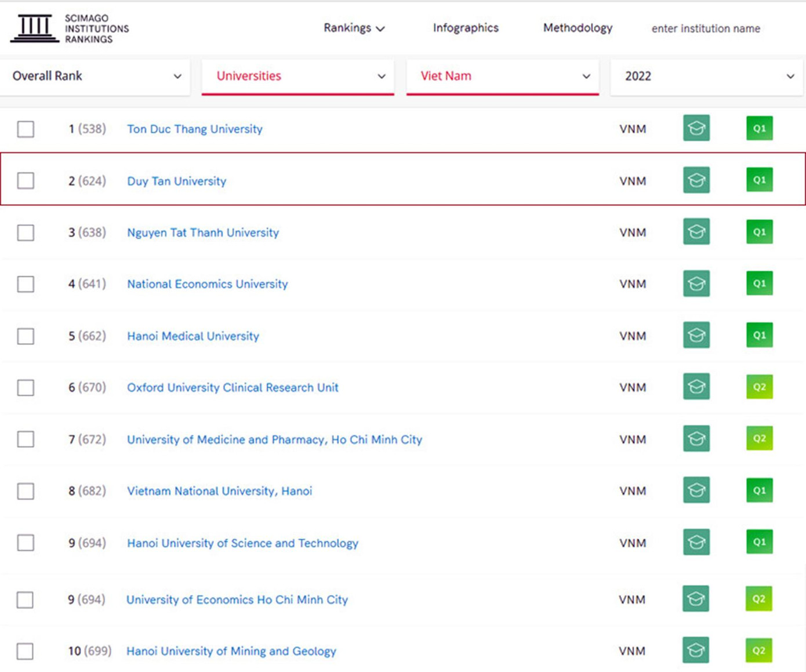806x672 pixels.
Task: Open the Duy Tan University link
Action: point(176,181)
